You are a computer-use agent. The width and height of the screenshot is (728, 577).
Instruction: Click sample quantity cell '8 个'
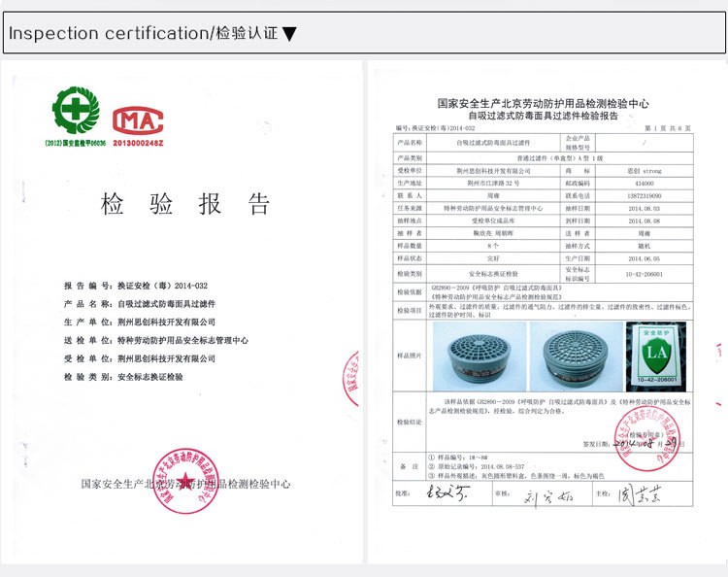pos(493,246)
